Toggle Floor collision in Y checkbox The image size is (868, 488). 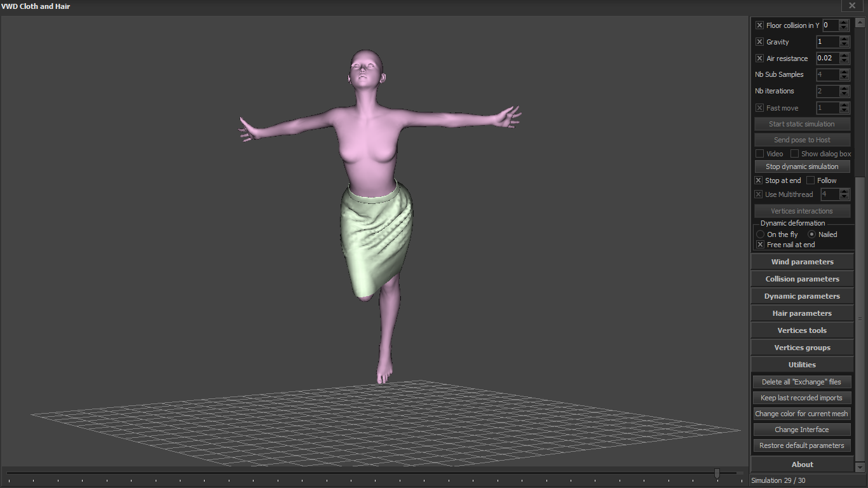coord(759,25)
